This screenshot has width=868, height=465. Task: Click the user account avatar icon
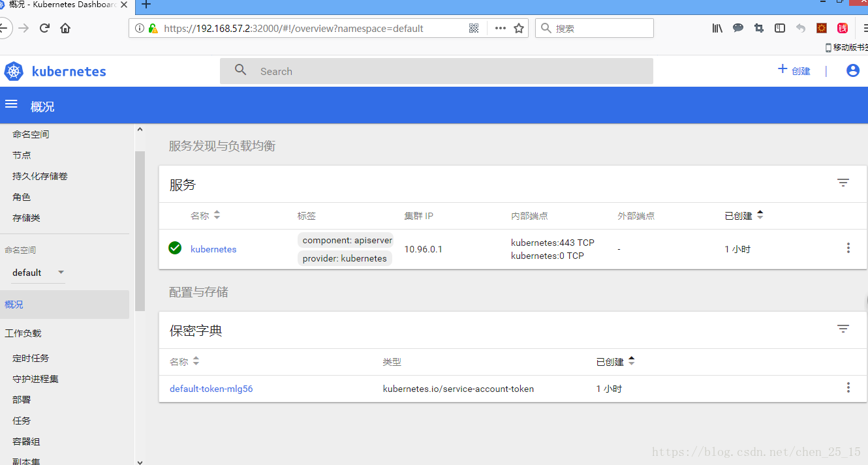[x=853, y=70]
